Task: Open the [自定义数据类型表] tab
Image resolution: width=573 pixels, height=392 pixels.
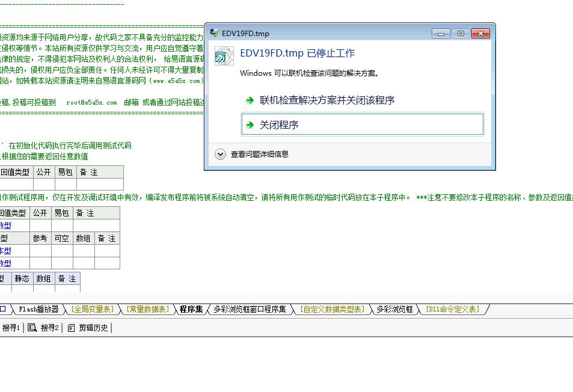Action: click(x=332, y=310)
